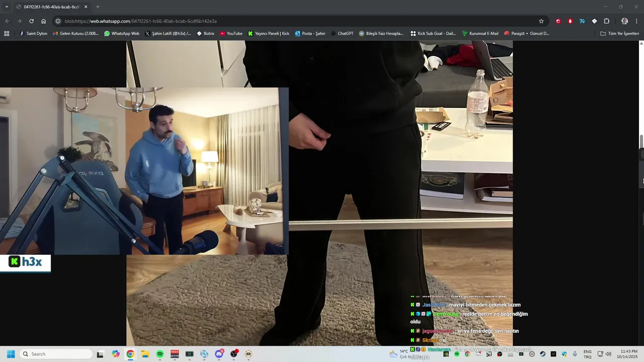Open the Chrome three-dot menu
The height and width of the screenshot is (362, 644).
pyautogui.click(x=637, y=21)
